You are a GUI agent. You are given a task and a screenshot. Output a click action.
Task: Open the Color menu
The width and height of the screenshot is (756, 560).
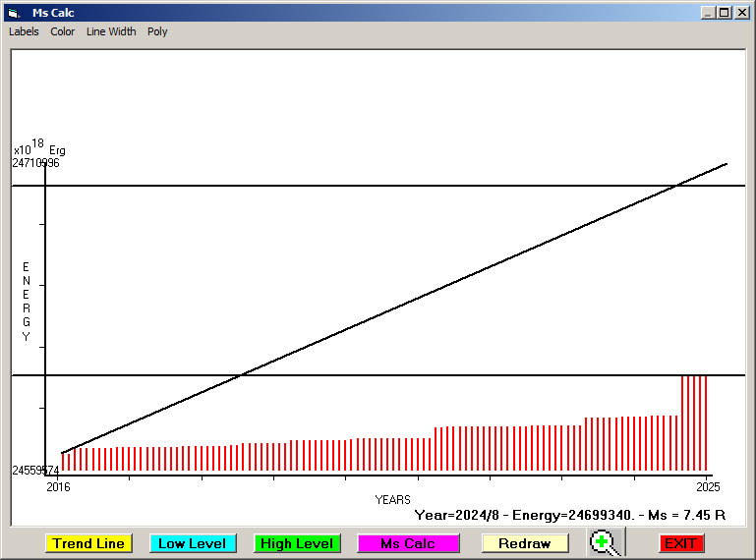(x=63, y=31)
